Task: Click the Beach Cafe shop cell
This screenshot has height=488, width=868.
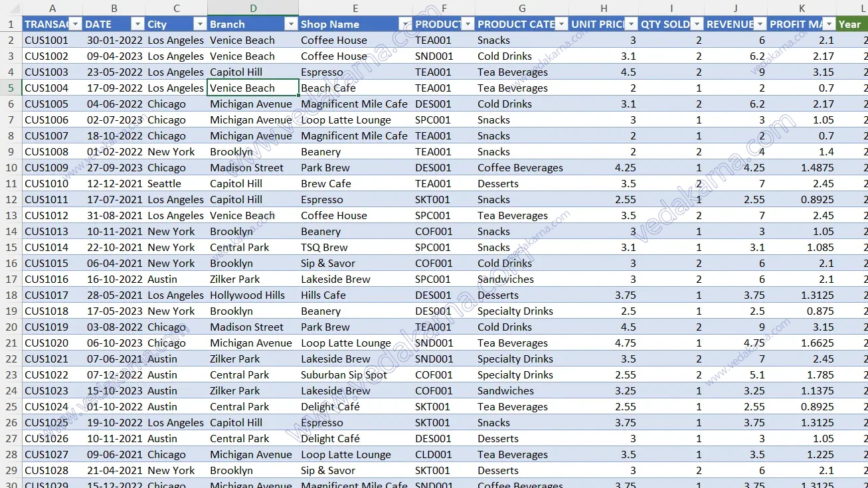Action: [x=355, y=88]
